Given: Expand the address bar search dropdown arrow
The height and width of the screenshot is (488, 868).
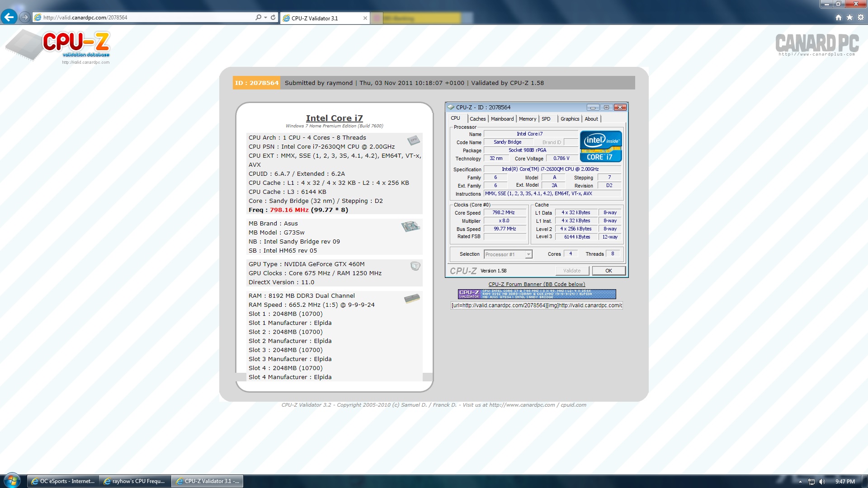Looking at the screenshot, I should click(x=265, y=18).
